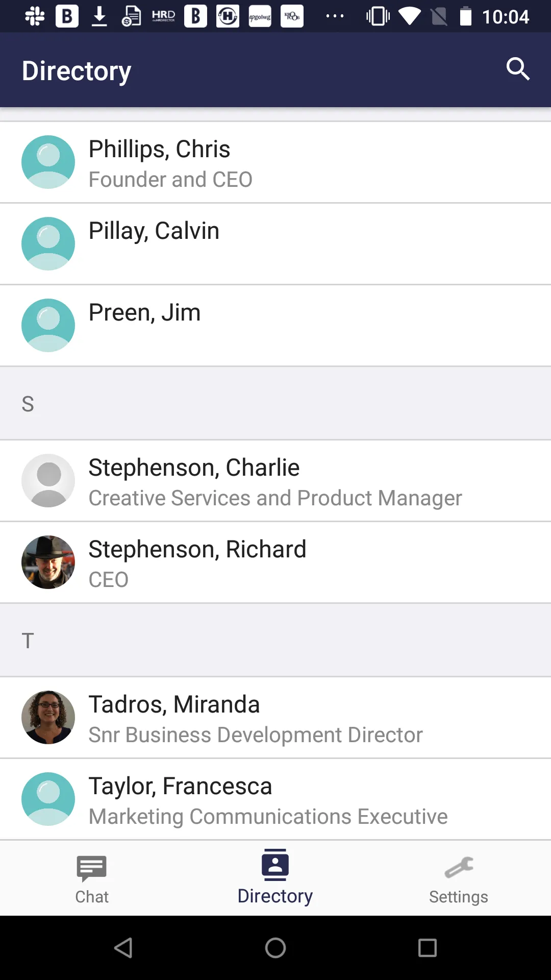Open the Pillay, Calvin contact entry

pyautogui.click(x=275, y=244)
